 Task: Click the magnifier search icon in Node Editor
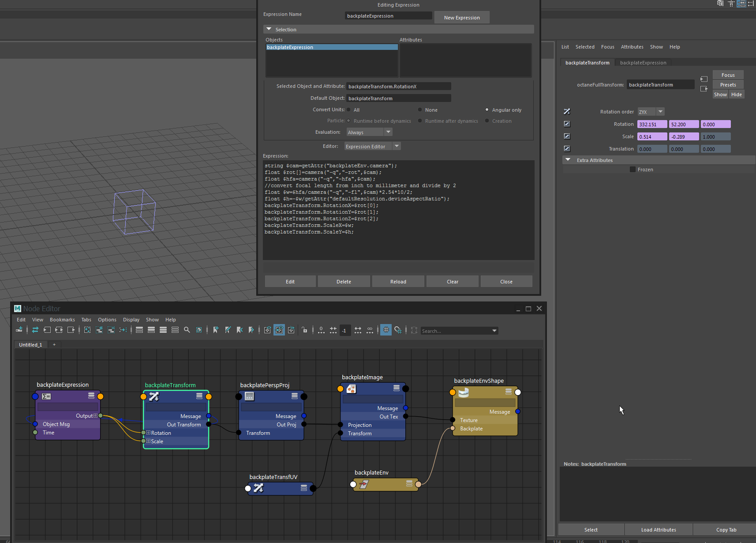coord(187,330)
